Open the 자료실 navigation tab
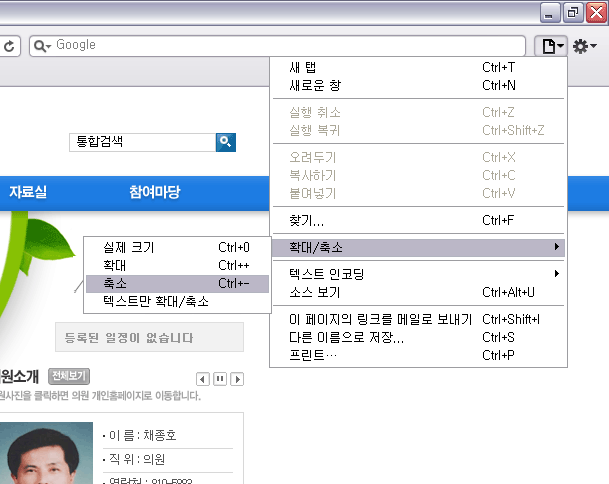Viewport: 609px width, 484px height. click(x=28, y=192)
